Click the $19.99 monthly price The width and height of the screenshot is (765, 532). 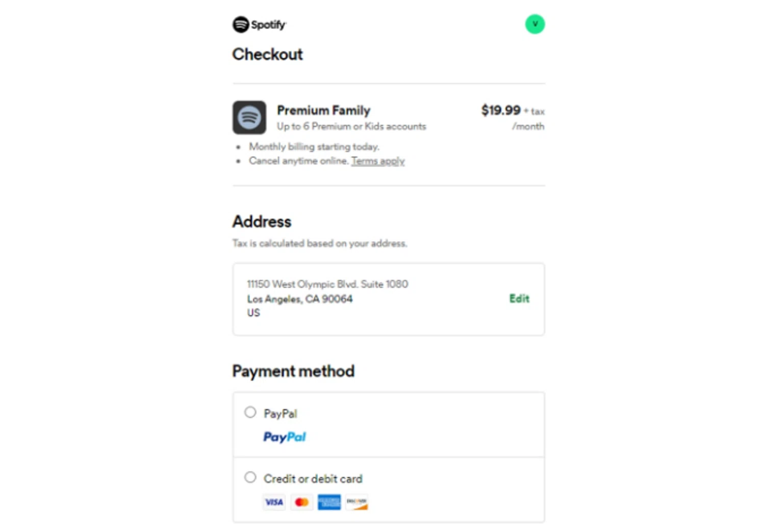pyautogui.click(x=501, y=110)
